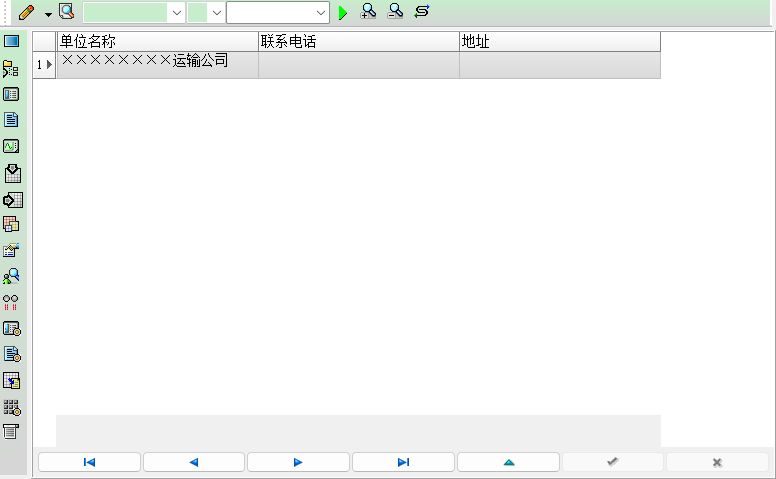The height and width of the screenshot is (479, 776).
Task: Open the pencil tool dropdown arrow
Action: tap(48, 14)
